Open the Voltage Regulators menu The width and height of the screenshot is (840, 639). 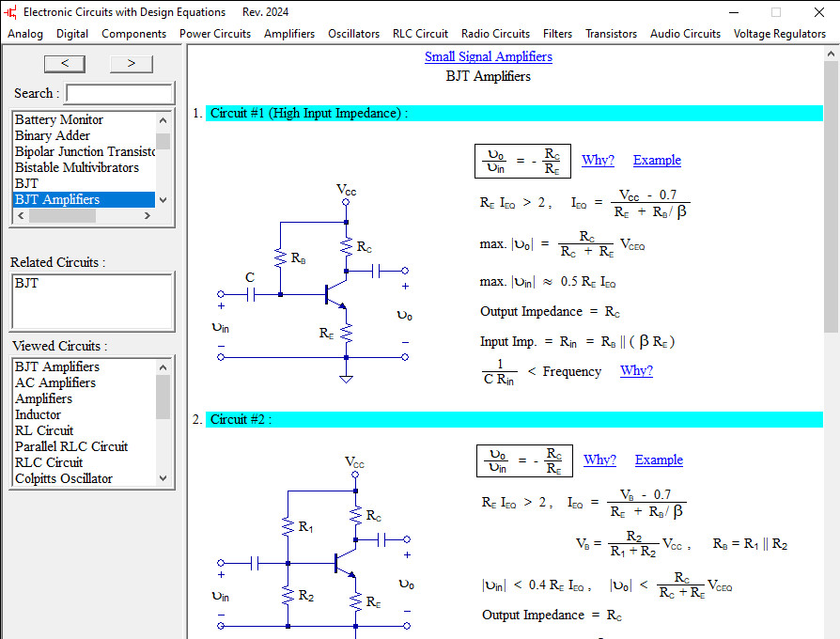(x=780, y=34)
